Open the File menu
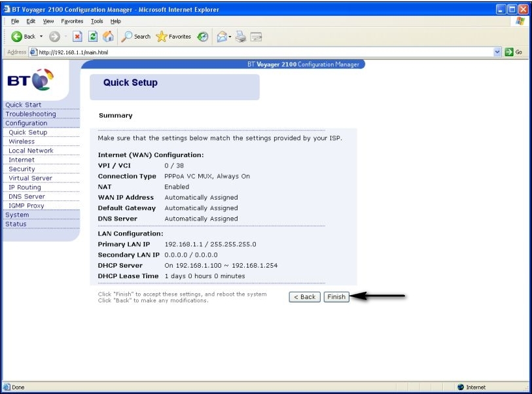 pos(15,21)
